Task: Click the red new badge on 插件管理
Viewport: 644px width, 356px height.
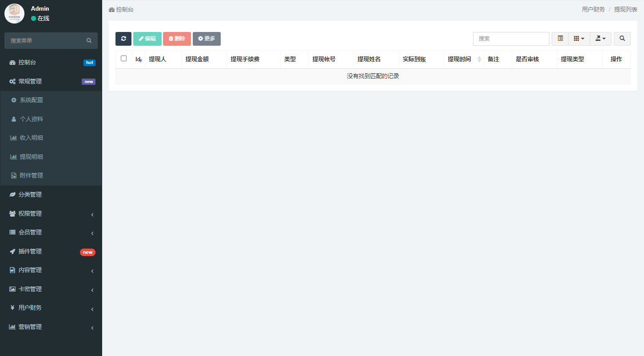Action: (x=87, y=253)
